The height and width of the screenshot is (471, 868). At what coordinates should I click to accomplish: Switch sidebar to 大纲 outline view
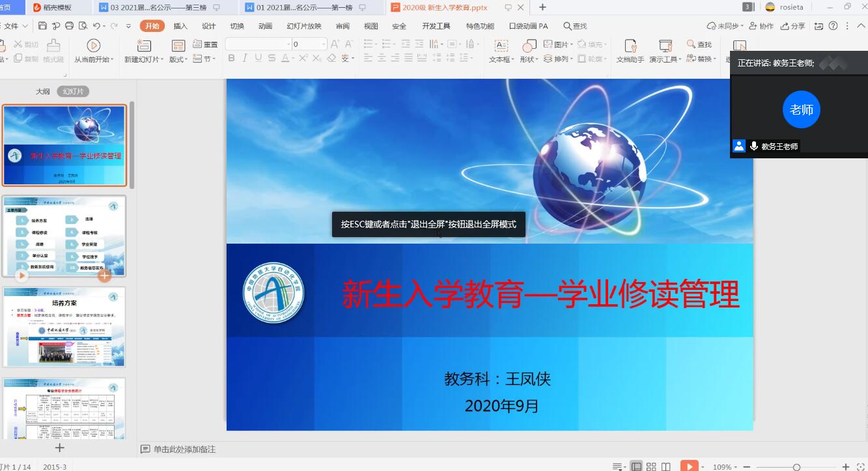pyautogui.click(x=42, y=92)
